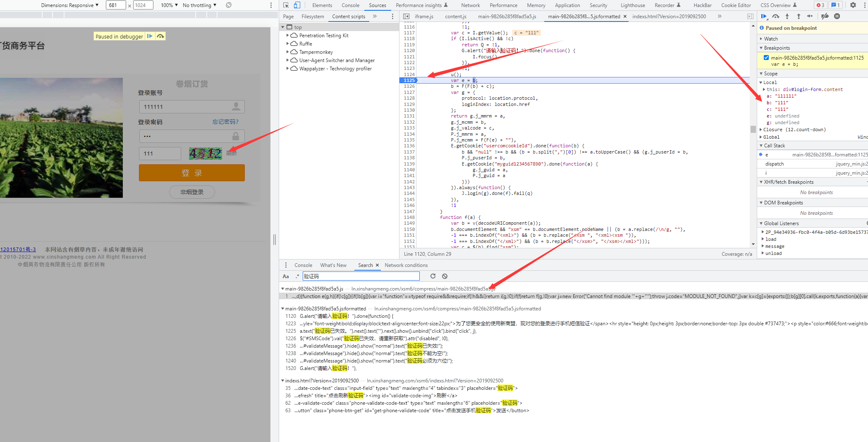This screenshot has width=868, height=442.
Task: Click the orange 登录 login button
Action: coord(192,173)
